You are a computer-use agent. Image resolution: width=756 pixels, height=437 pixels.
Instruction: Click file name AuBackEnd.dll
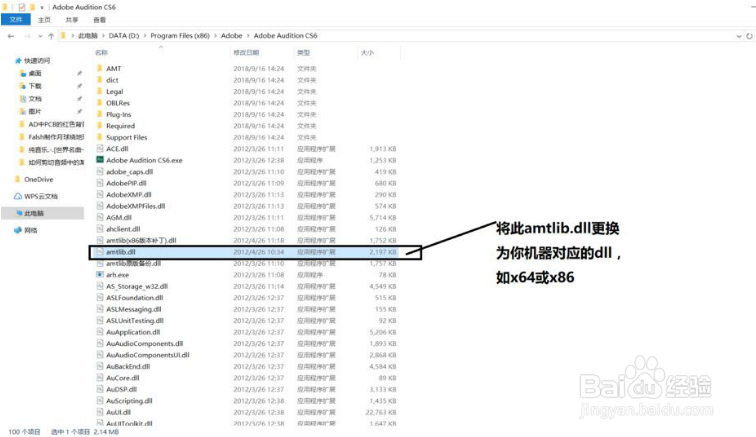coord(128,367)
